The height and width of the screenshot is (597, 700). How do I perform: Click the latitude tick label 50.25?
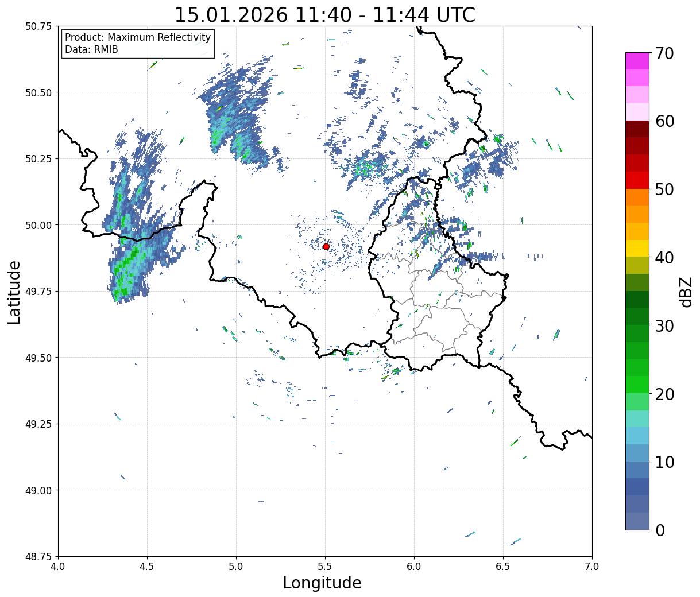point(39,159)
